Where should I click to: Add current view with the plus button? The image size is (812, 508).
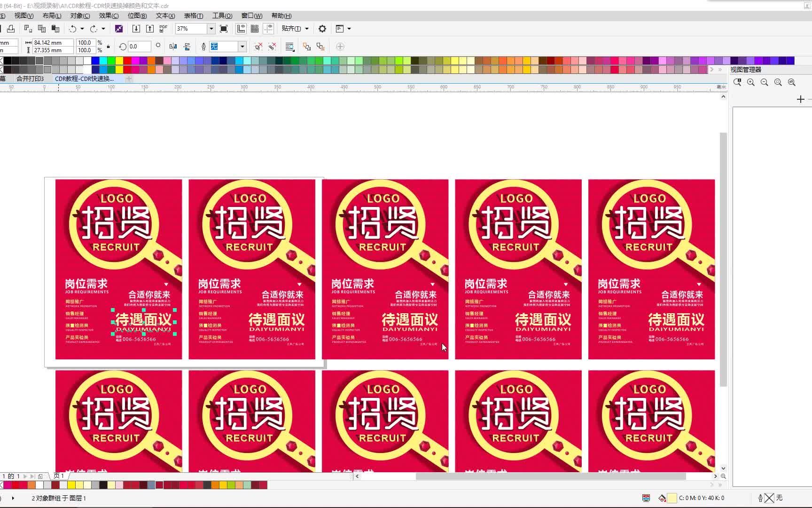[x=801, y=99]
